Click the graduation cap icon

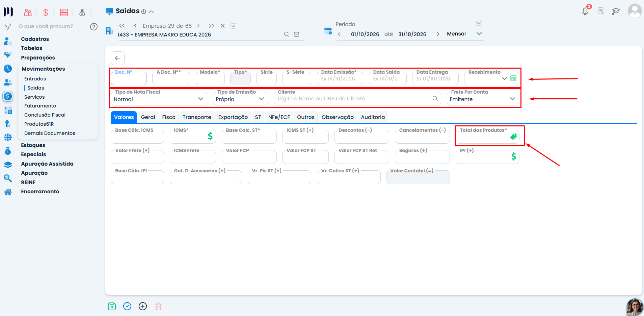616,11
